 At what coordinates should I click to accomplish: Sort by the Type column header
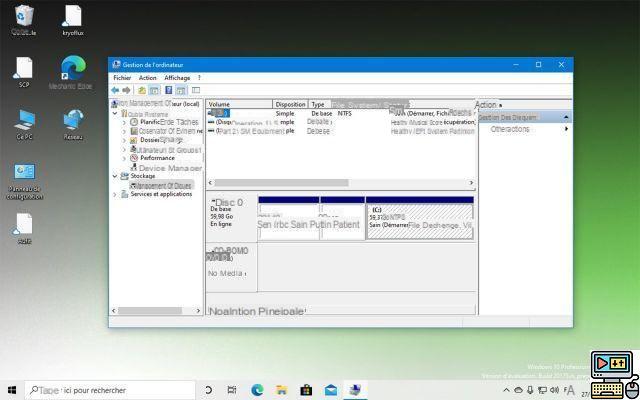(320, 104)
